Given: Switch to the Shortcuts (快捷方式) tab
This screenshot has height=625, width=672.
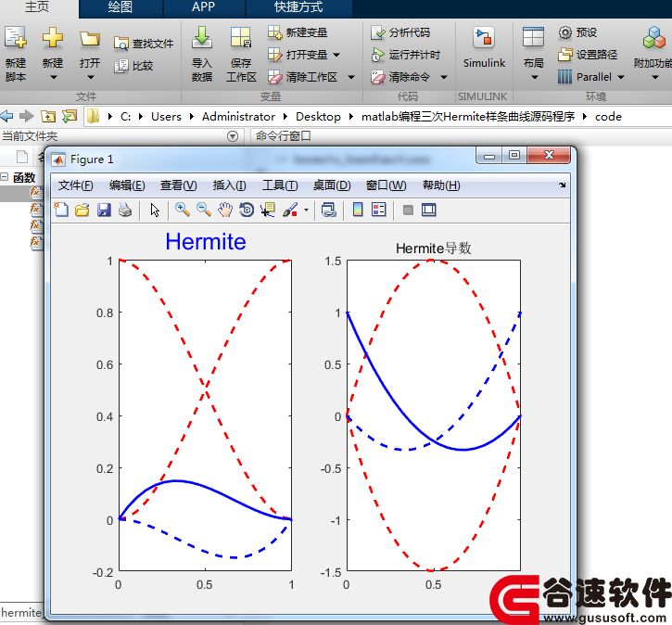Looking at the screenshot, I should (298, 6).
